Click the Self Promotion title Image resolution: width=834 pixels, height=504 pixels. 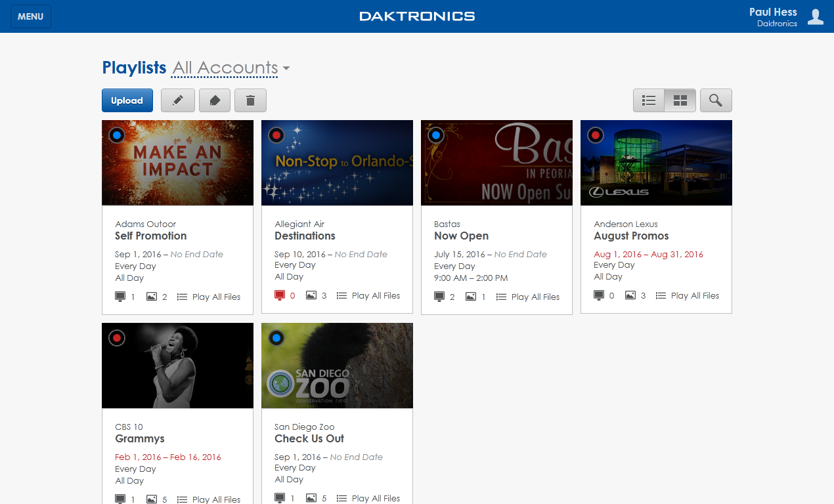pyautogui.click(x=150, y=236)
